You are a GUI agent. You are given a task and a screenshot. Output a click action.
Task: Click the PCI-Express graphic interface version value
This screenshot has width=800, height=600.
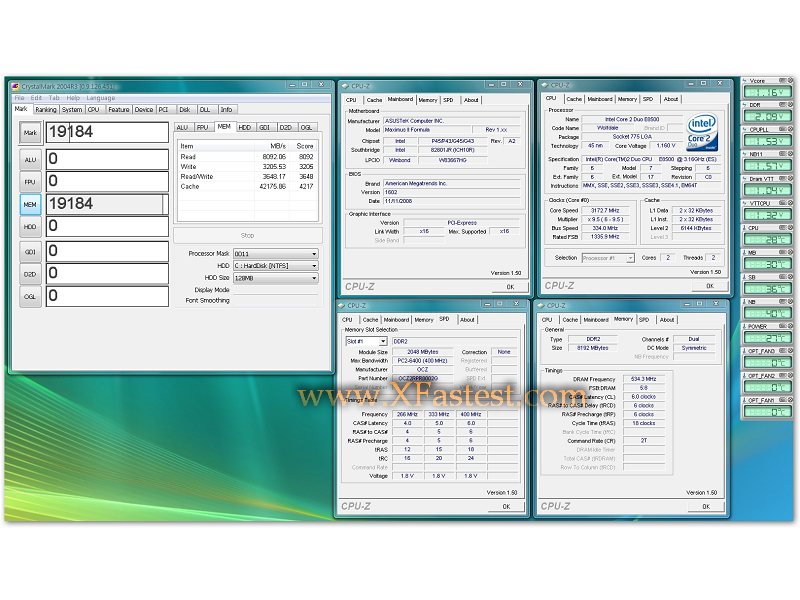pyautogui.click(x=462, y=223)
